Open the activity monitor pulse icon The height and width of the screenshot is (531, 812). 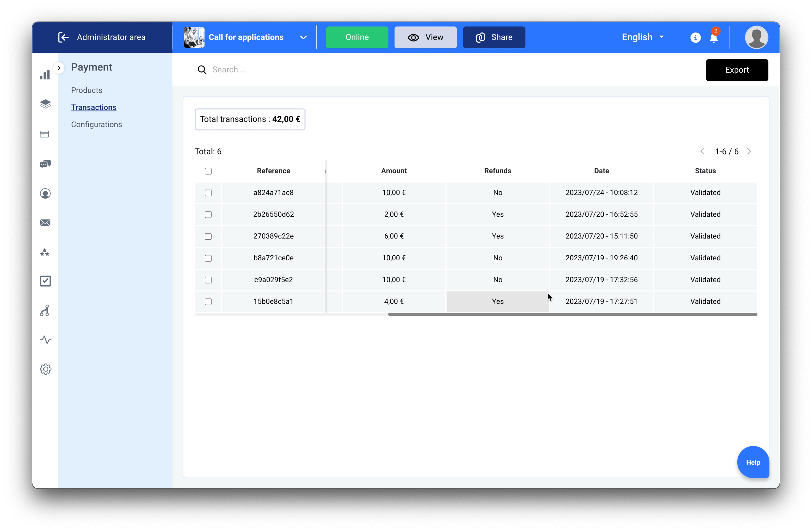click(45, 340)
